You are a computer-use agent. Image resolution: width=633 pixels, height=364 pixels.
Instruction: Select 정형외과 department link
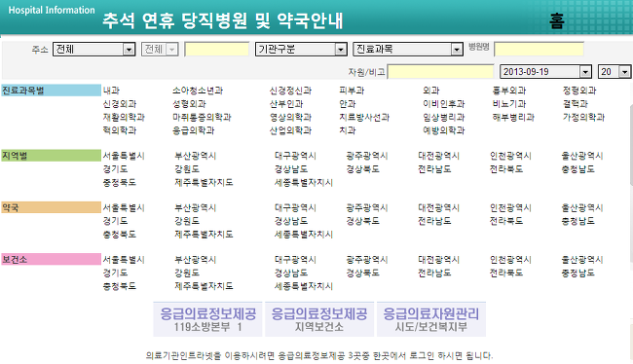click(579, 91)
